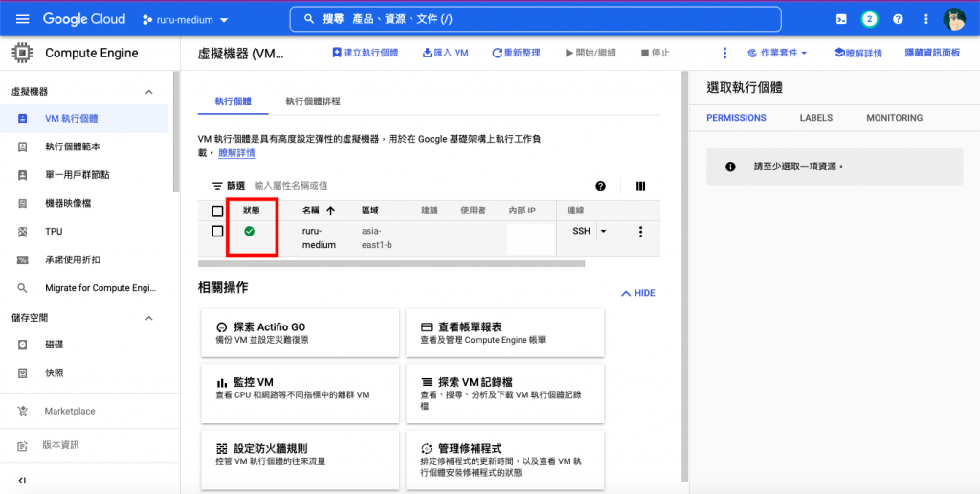The image size is (980, 494).
Task: Click the table horizontal scrollbar
Action: point(391,264)
